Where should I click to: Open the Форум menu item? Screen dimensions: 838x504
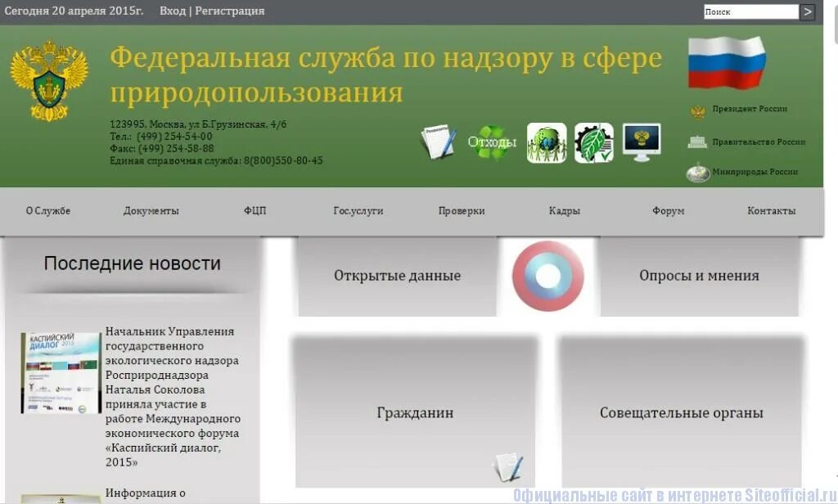point(668,210)
